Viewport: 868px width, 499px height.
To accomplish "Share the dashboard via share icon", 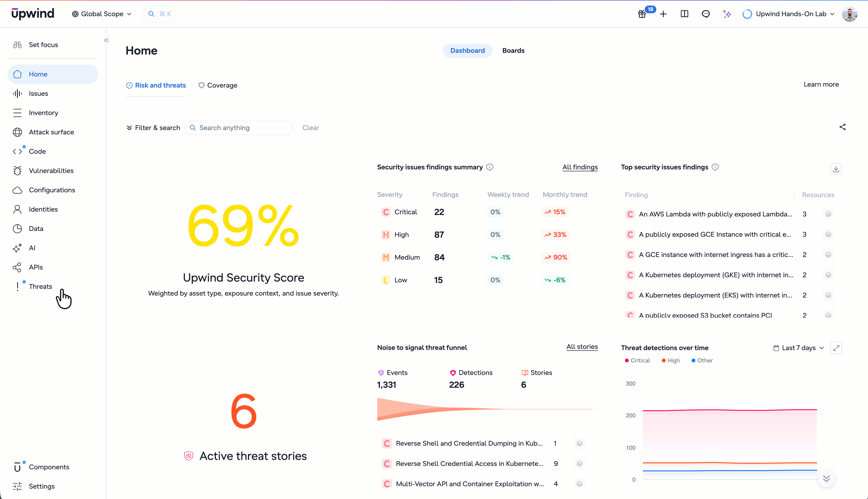I will pos(843,127).
